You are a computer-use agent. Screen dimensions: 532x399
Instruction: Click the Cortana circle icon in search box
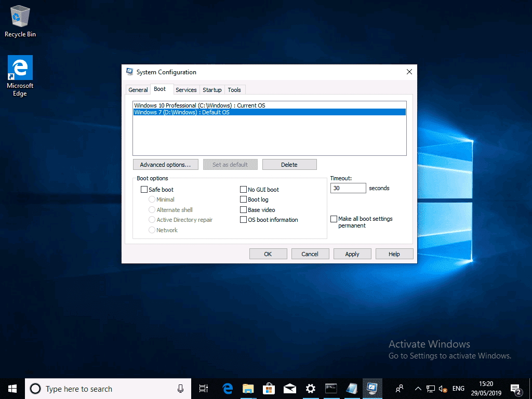coord(35,389)
